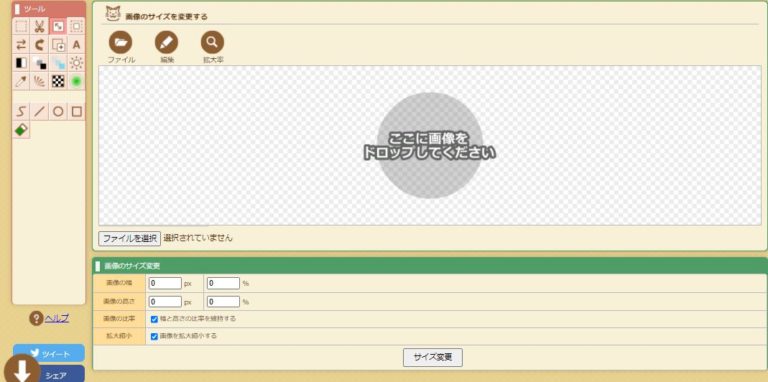Select the black and white monochrome tool
The width and height of the screenshot is (768, 382).
[21, 63]
